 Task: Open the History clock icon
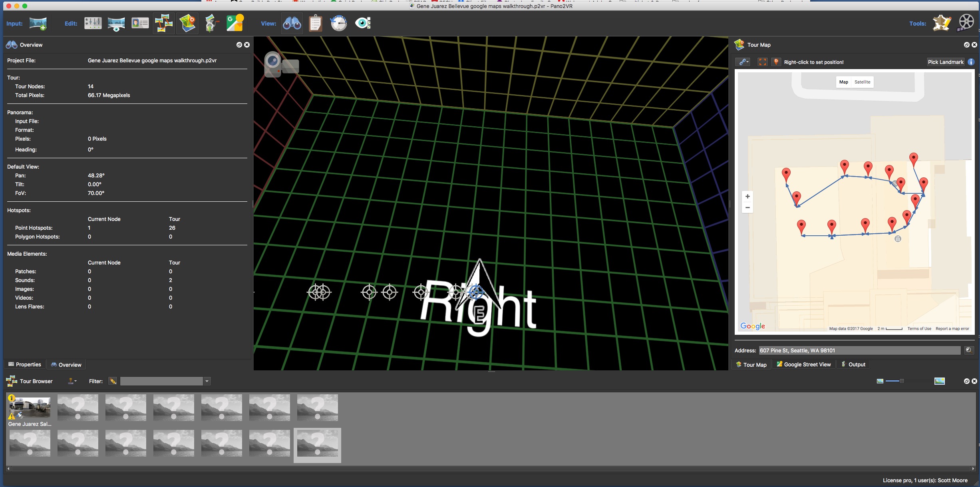(339, 23)
